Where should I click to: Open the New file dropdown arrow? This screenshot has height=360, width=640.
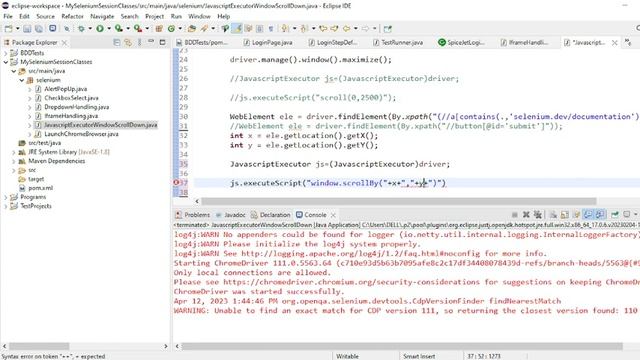[x=18, y=29]
